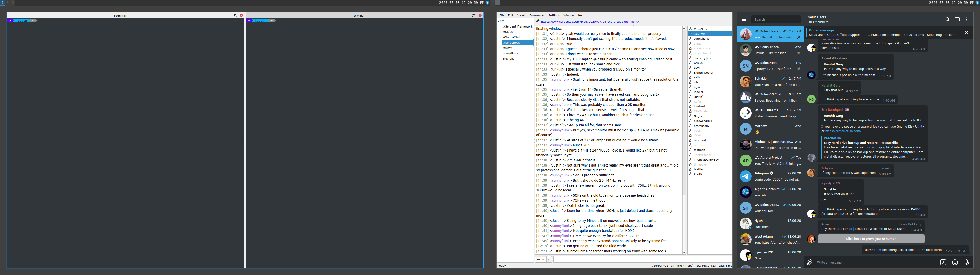This screenshot has width=980, height=275.
Task: Click the paperclip attach file icon
Action: [810, 262]
